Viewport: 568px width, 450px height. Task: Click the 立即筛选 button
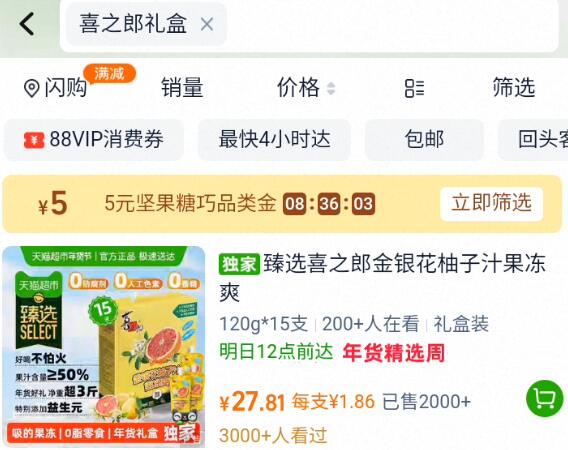coord(492,204)
